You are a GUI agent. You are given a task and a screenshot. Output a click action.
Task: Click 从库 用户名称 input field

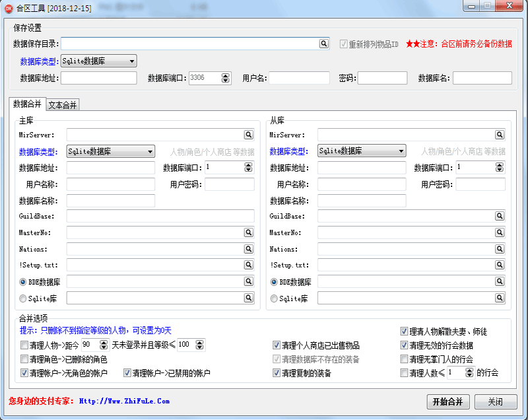coord(362,184)
